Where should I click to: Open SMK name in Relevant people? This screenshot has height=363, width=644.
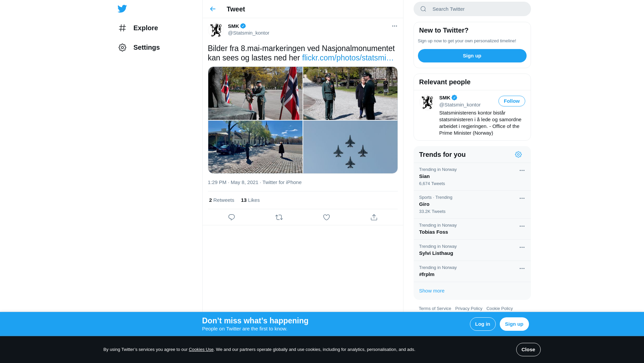445,98
